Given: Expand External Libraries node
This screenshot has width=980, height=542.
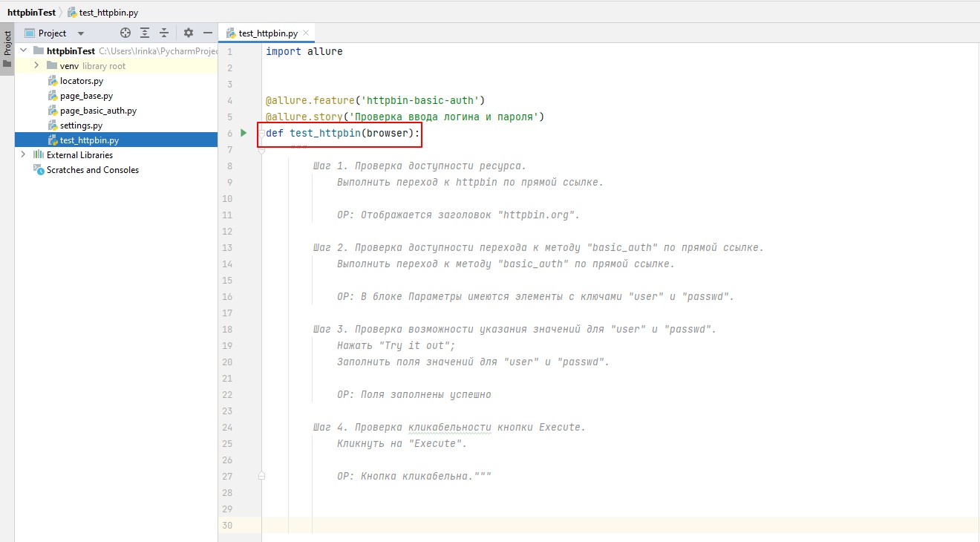Looking at the screenshot, I should point(23,155).
